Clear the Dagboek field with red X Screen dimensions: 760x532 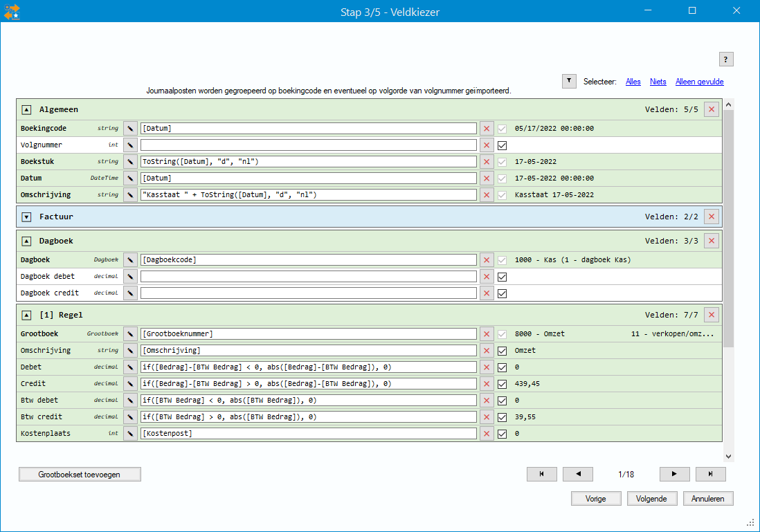[487, 259]
